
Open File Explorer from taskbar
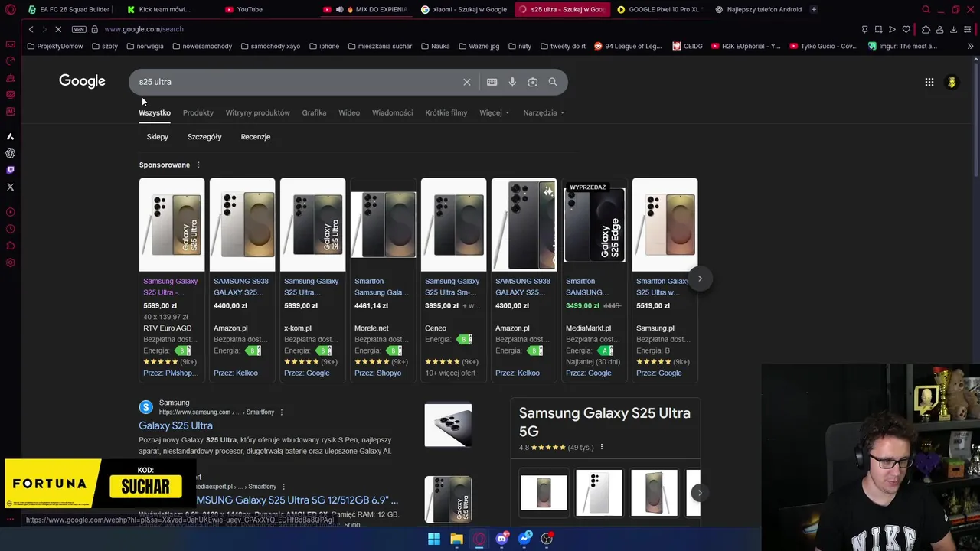pyautogui.click(x=456, y=539)
